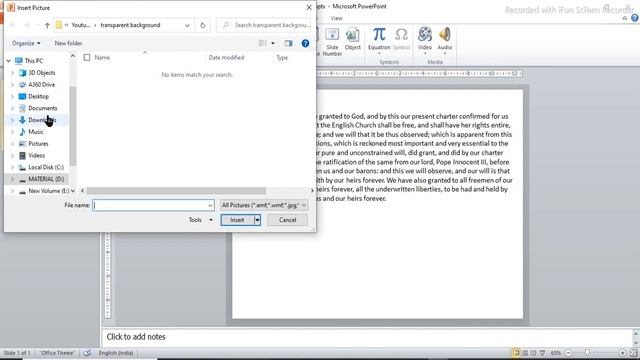This screenshot has width=640, height=360.
Task: Click to add notes area
Action: pyautogui.click(x=367, y=337)
